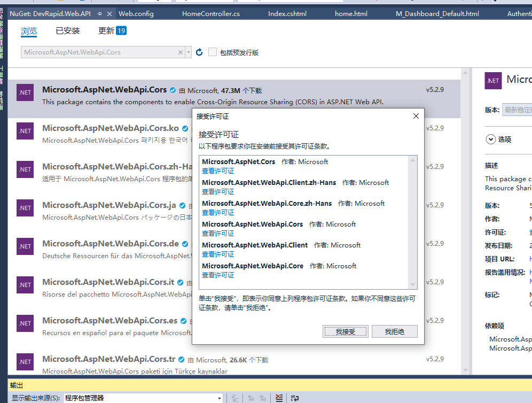Click the .NET icon of Microsoft.AspNet.WebApi.Cors.tr
Image resolution: width=532 pixels, height=403 pixels.
(x=25, y=362)
